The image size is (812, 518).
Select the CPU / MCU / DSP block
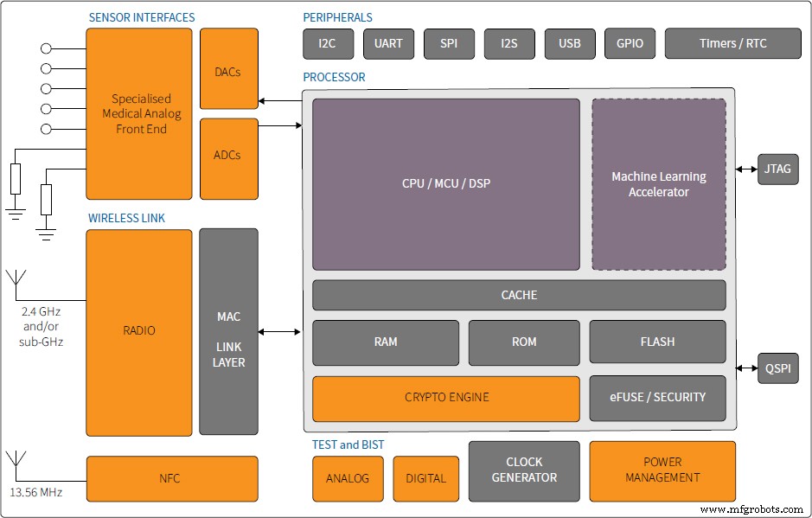click(445, 183)
